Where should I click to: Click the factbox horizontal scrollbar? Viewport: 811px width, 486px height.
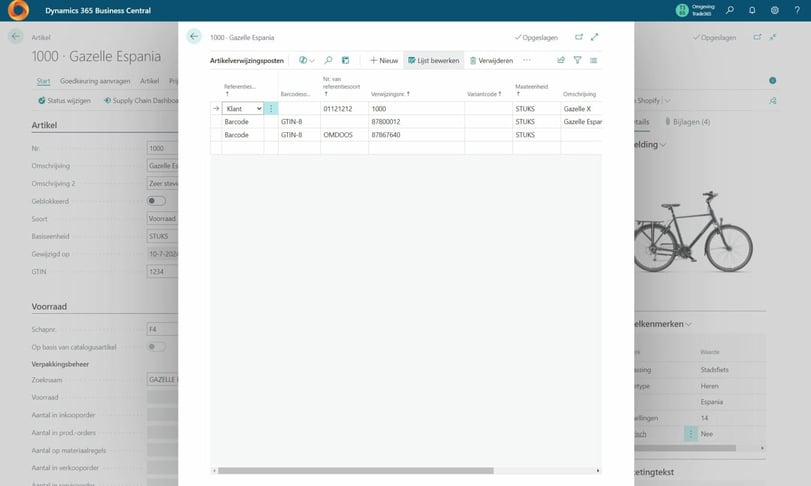coord(685,448)
